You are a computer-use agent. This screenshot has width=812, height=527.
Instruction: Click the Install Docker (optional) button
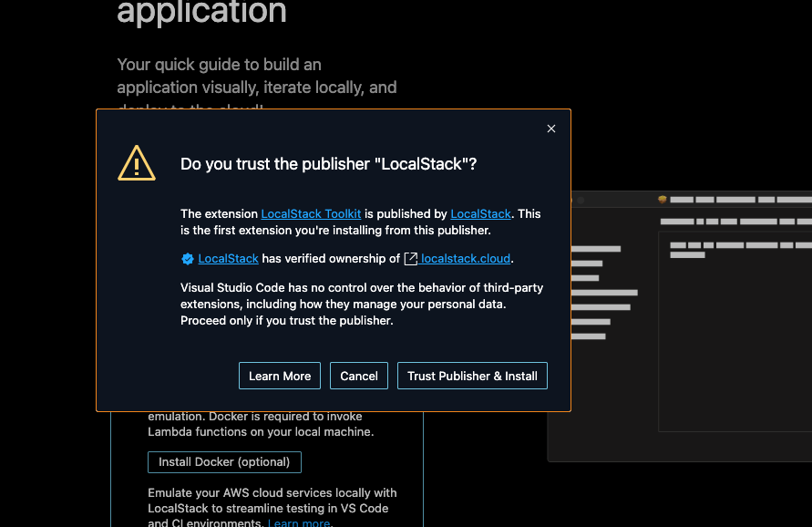(x=224, y=462)
